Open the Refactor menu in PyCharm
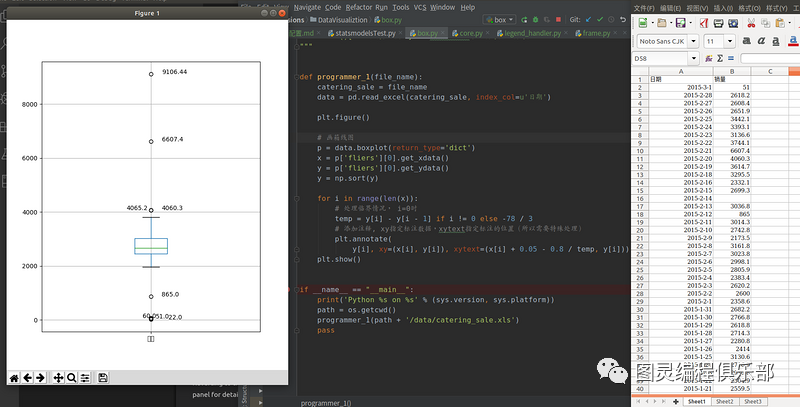Image resolution: width=800 pixels, height=407 pixels. (359, 7)
